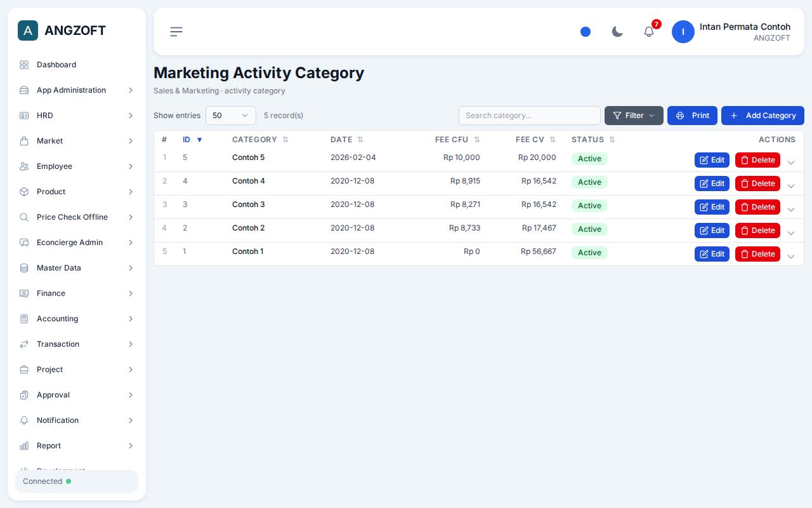Open the Econcierge Admin menu
This screenshot has height=508, width=812.
click(77, 243)
